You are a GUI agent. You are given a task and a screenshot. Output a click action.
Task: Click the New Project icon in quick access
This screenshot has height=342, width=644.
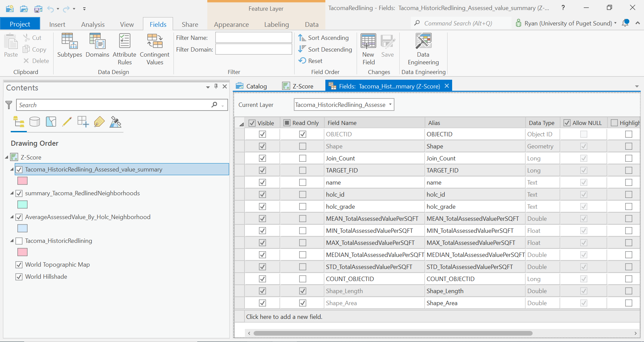(x=10, y=8)
